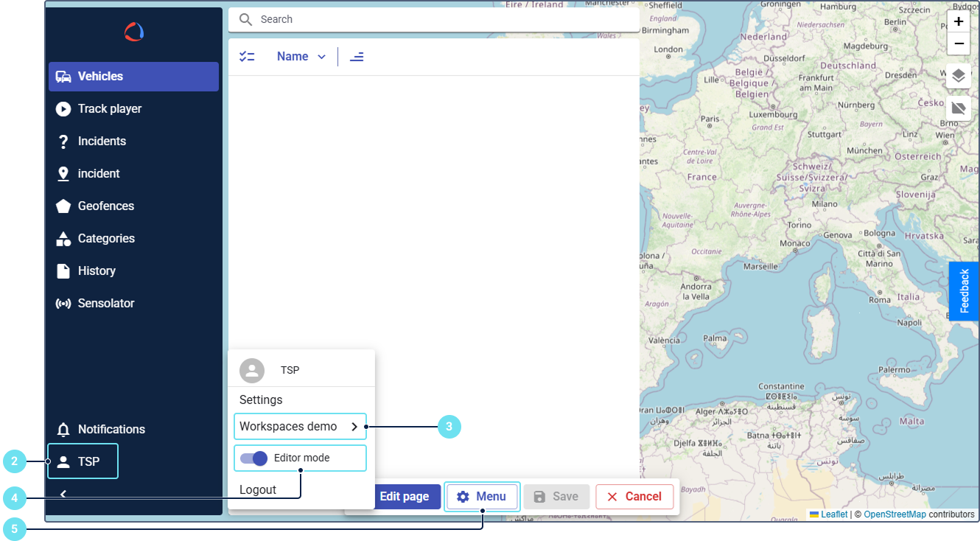Click the Track player play icon
This screenshot has height=541, width=980.
tap(63, 109)
